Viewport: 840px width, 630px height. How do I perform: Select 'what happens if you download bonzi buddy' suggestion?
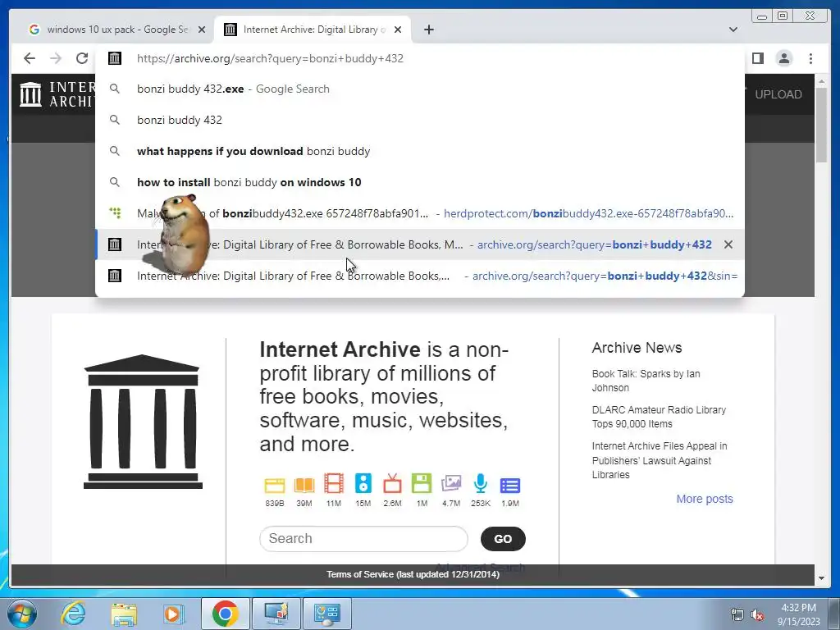(x=419, y=151)
